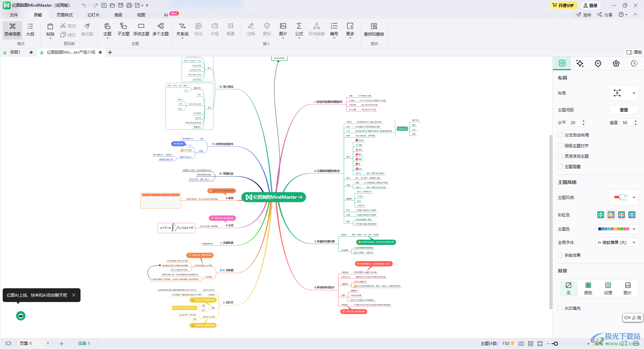Click the Open VIP (开通VIP) button
Screen dimensions: 644x349
tap(563, 5)
